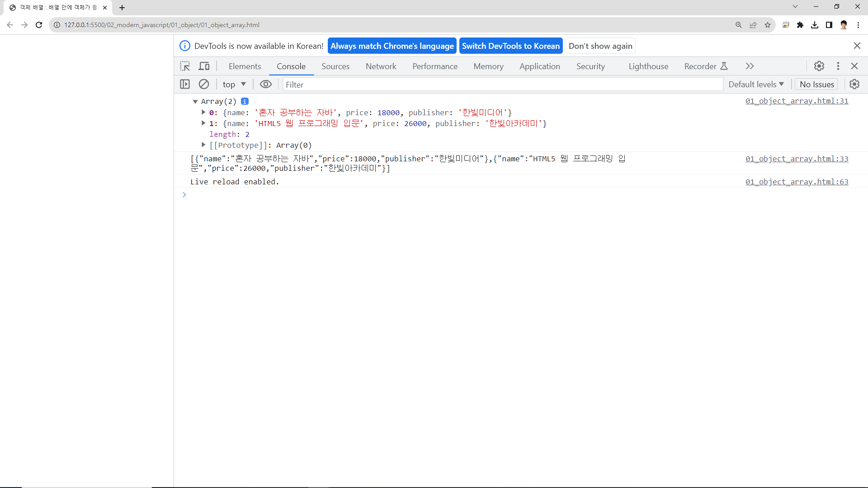Screen dimensions: 868x488
Task: Open the top JavaScript context dropdown
Action: coord(234,84)
